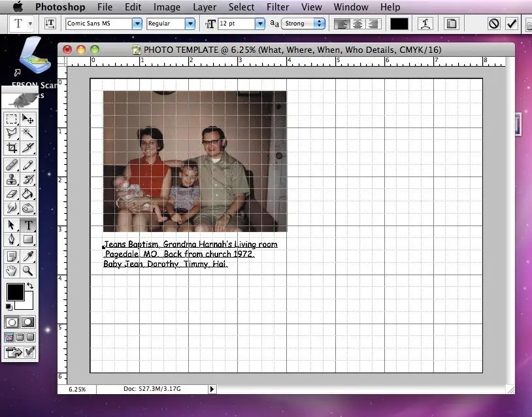Activate the Clone Stamp tool
The width and height of the screenshot is (532, 417).
10,180
